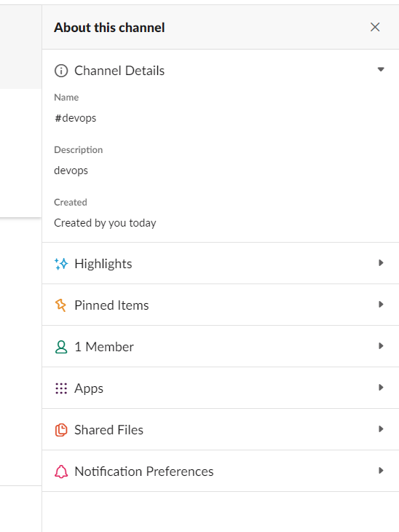Screen dimensions: 399x532
Task: Click the Shared Files document icon
Action: pos(61,430)
